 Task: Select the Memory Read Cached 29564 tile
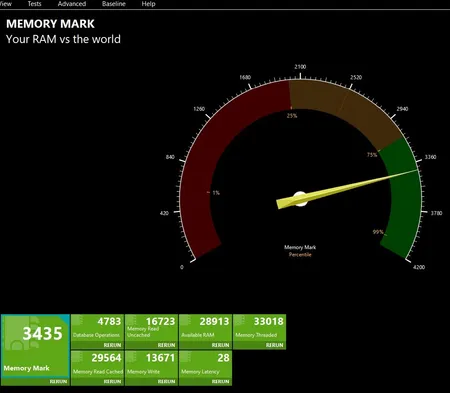coord(97,364)
